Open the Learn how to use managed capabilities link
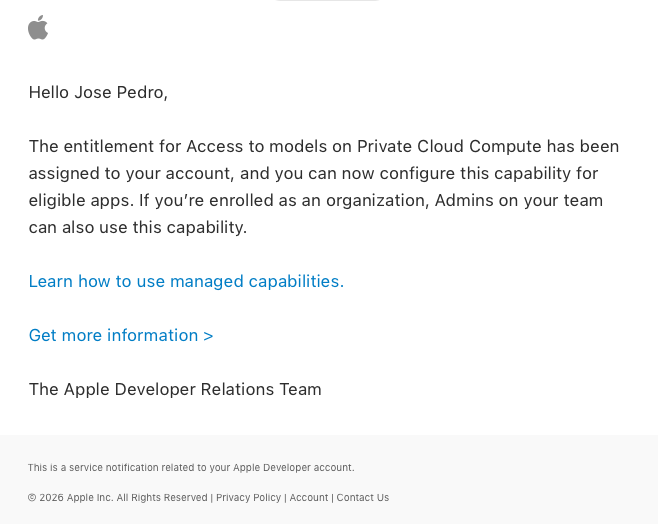 (x=186, y=281)
